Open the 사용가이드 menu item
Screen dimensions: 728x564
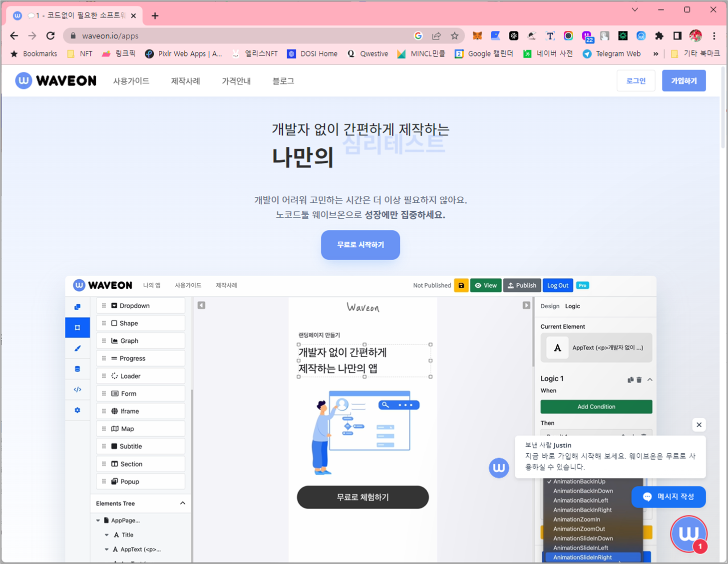131,81
